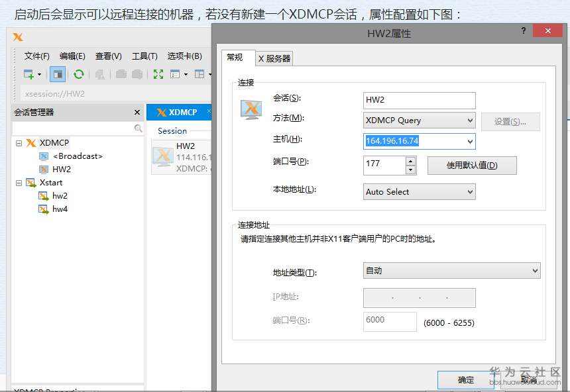Click the hw4 Xstart icon
The height and width of the screenshot is (392, 570).
click(44, 209)
